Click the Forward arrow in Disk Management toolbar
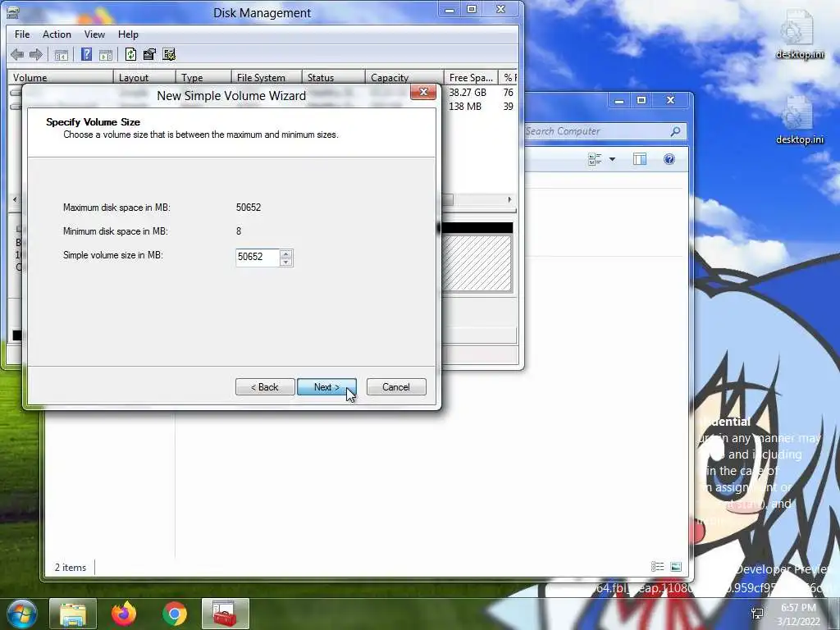840x630 pixels. [36, 54]
